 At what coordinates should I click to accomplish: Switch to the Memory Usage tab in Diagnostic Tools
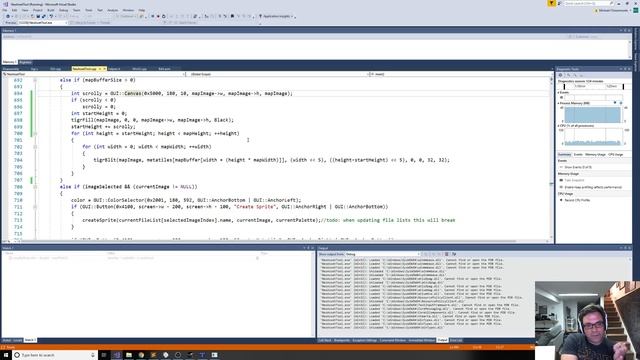(595, 154)
